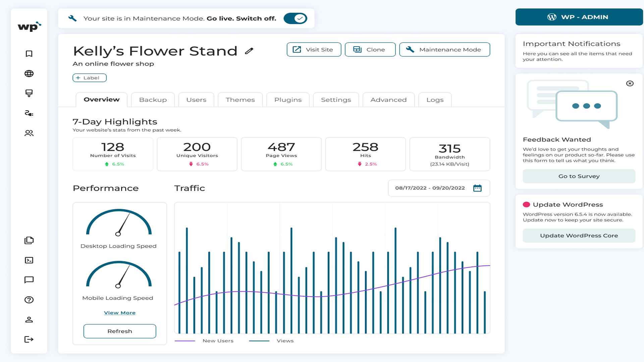Switch to the Themes tab

coord(240,100)
